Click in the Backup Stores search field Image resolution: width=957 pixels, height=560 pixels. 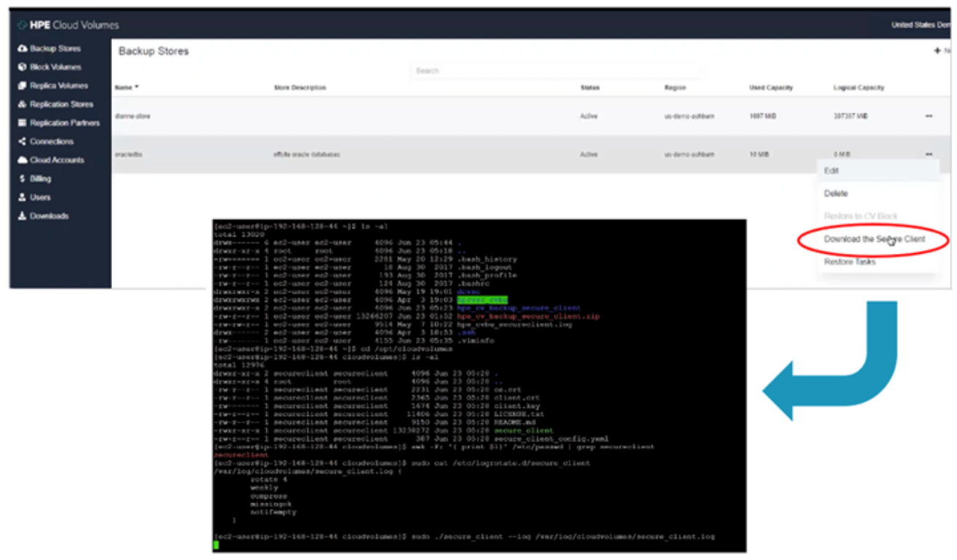[555, 71]
